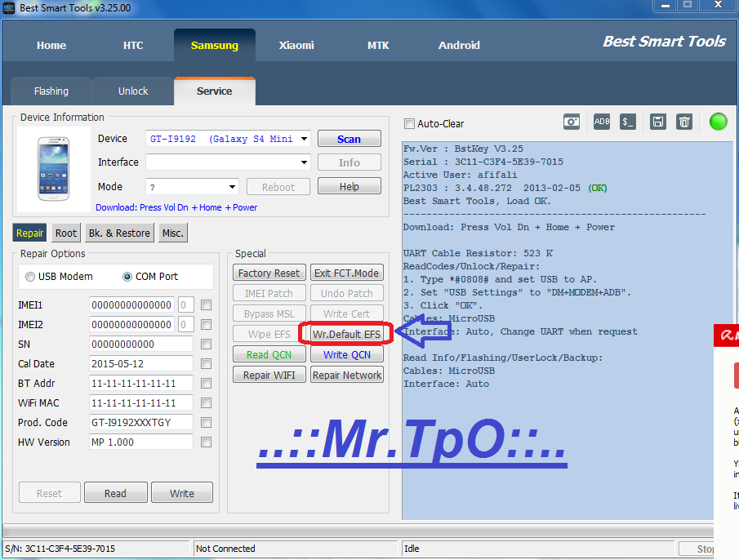Click the screenshot camera icon

pyautogui.click(x=572, y=122)
